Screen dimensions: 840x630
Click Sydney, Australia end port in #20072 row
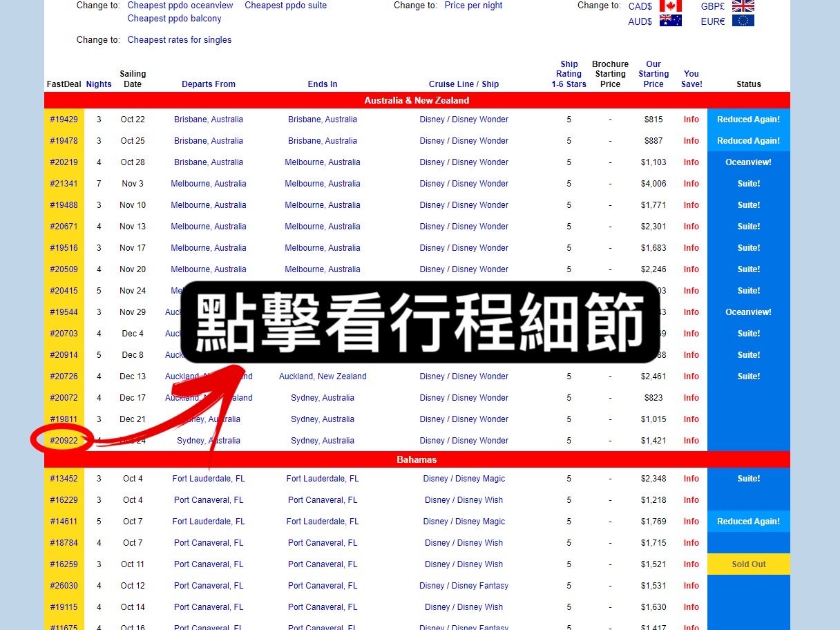click(x=323, y=398)
